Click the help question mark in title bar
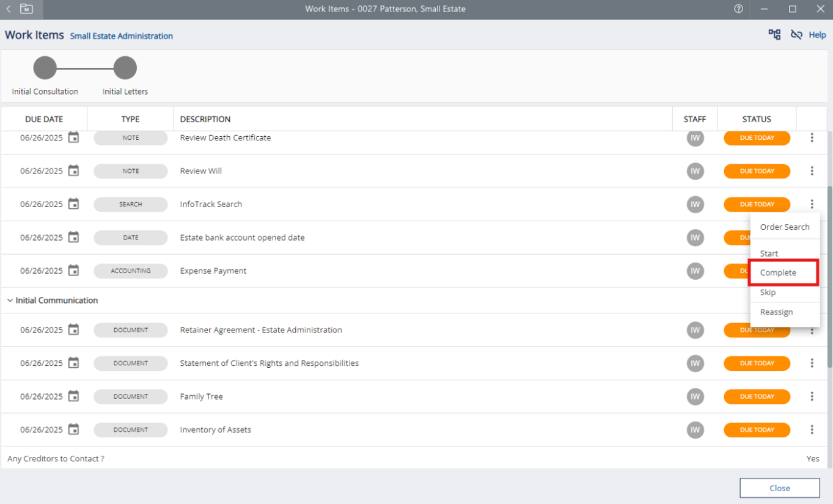The image size is (833, 504). tap(738, 9)
